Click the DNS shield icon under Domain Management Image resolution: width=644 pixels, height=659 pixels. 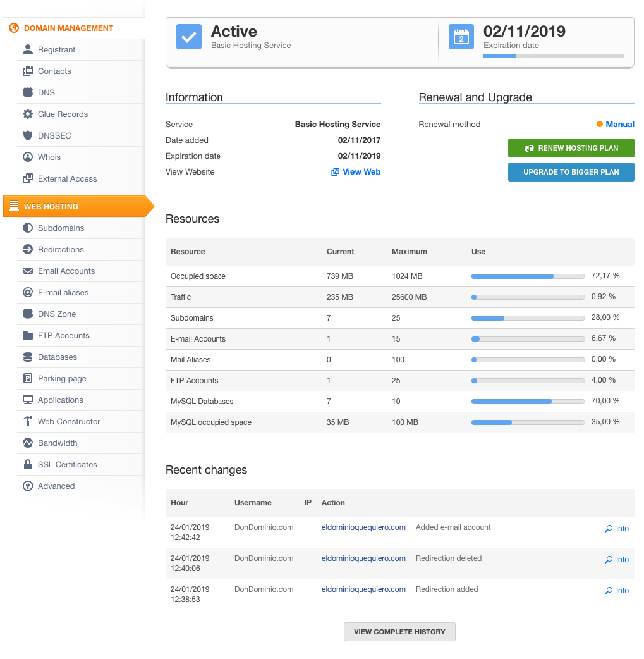pyautogui.click(x=28, y=92)
